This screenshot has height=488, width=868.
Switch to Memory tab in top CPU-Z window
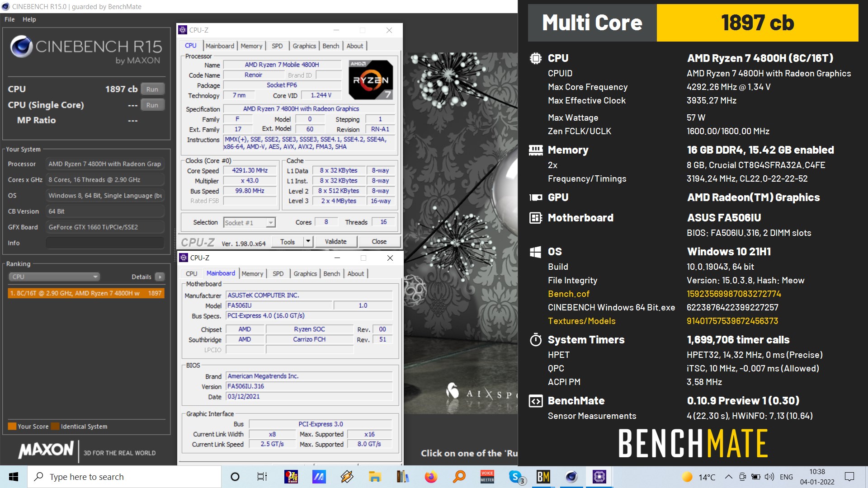coord(251,46)
